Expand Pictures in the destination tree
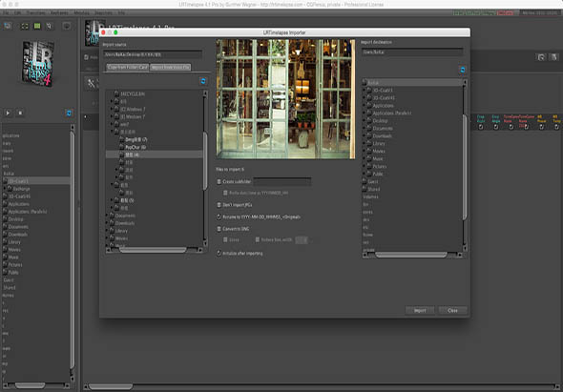Screen dimensions: 563x392 (365, 166)
